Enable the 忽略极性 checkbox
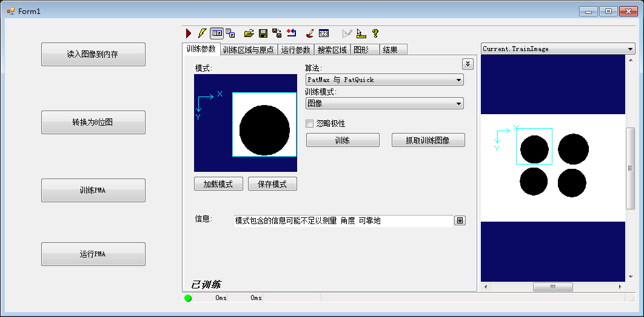Screen dimensions: 644x317 (310, 124)
